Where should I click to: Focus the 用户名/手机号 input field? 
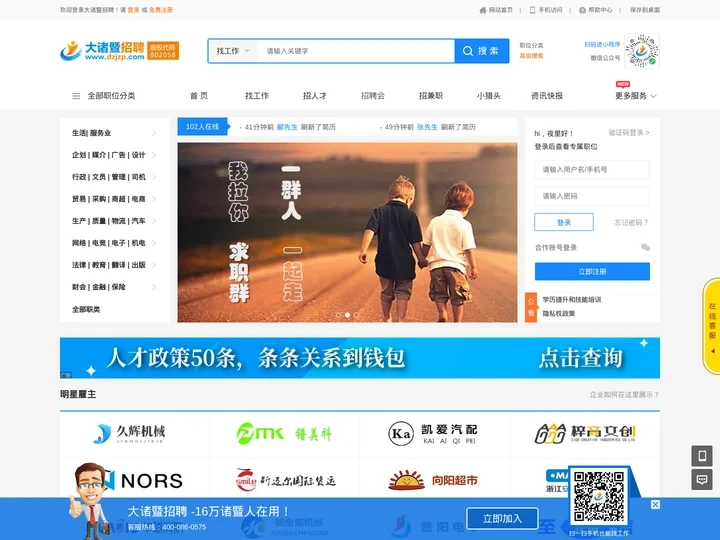(x=592, y=169)
